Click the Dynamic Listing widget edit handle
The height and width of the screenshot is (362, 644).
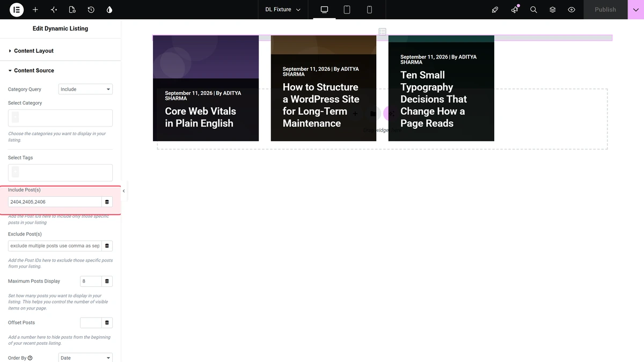point(382,32)
